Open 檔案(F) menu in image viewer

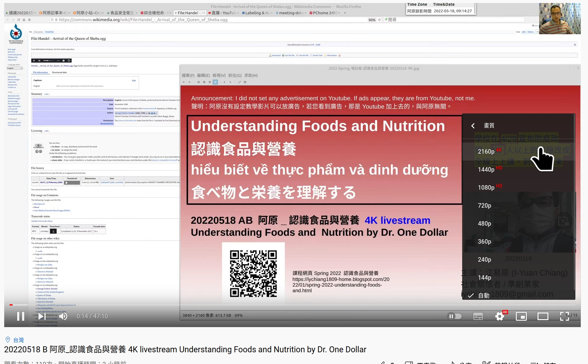[188, 75]
